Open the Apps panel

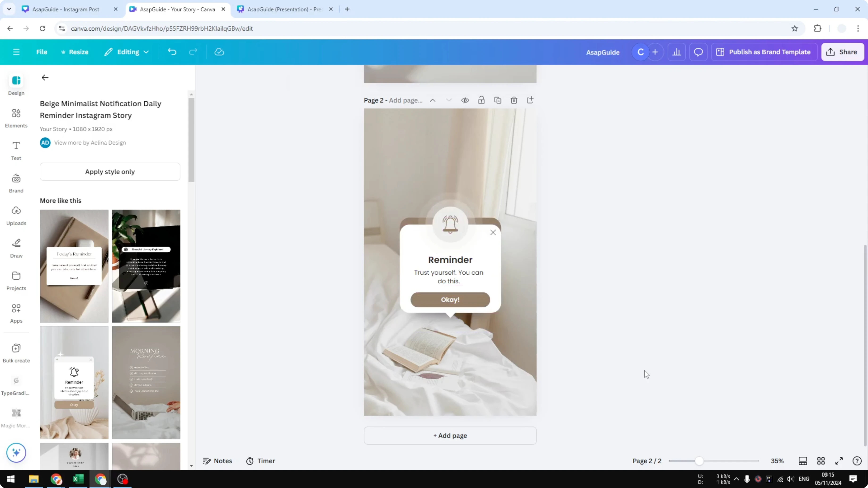tap(16, 313)
